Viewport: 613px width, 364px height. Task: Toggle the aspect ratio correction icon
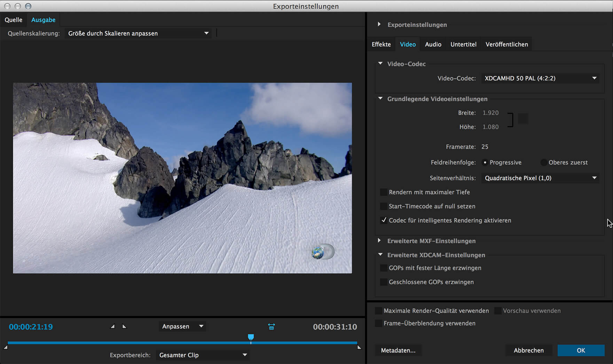272,326
